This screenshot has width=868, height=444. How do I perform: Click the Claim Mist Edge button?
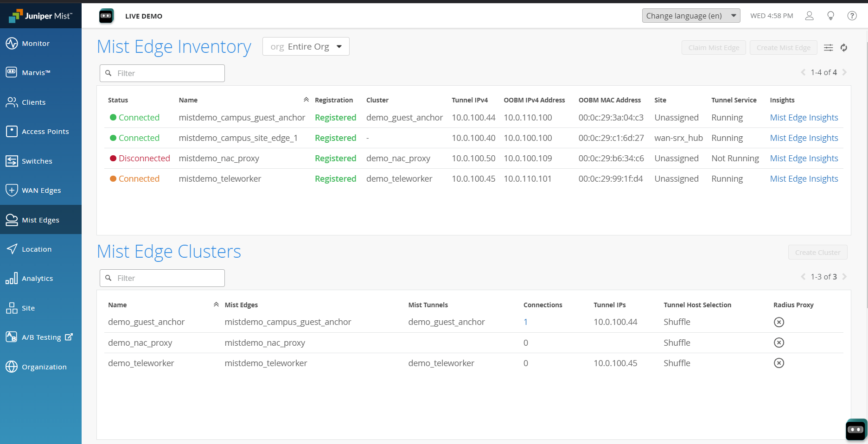click(x=713, y=48)
